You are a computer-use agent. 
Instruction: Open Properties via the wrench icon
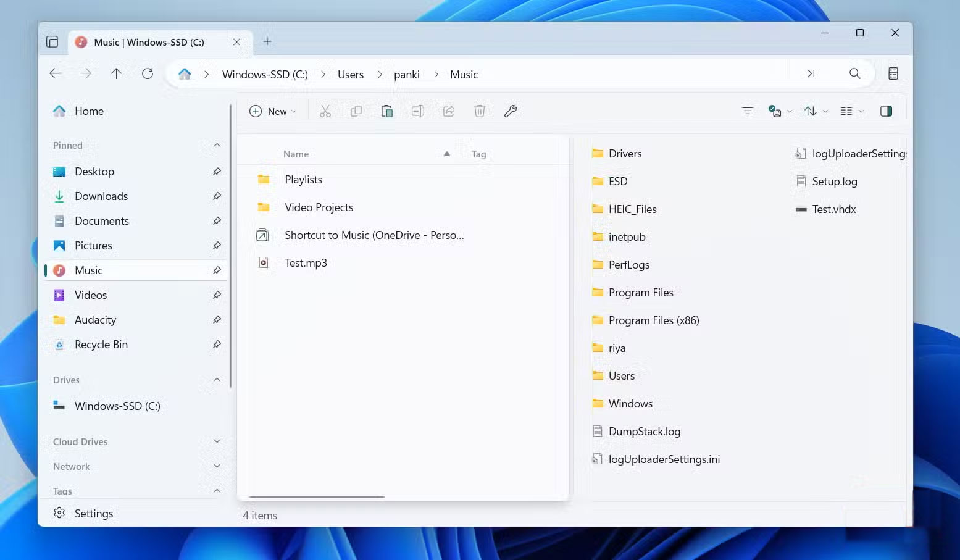[x=511, y=111]
